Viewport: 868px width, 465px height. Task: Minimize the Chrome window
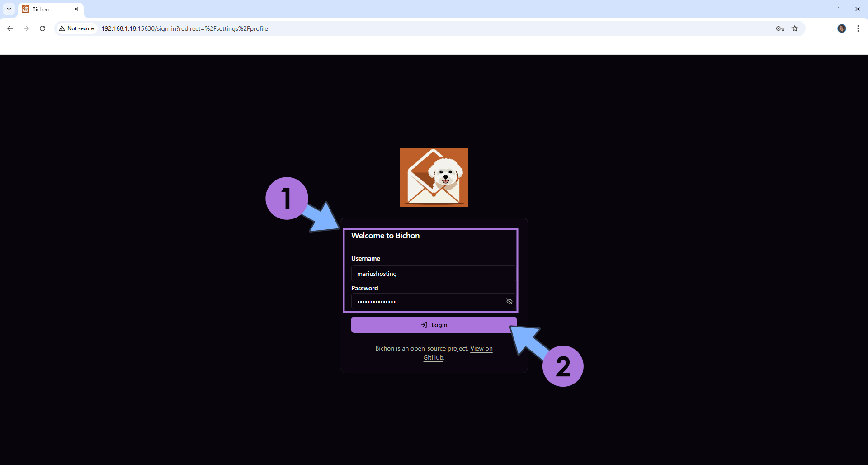coord(816,9)
